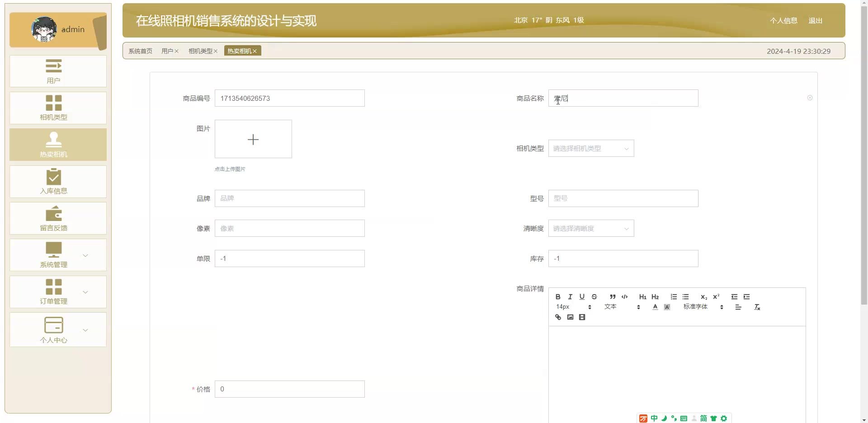
Task: Toggle italic formatting in editor toolbar
Action: pos(570,297)
